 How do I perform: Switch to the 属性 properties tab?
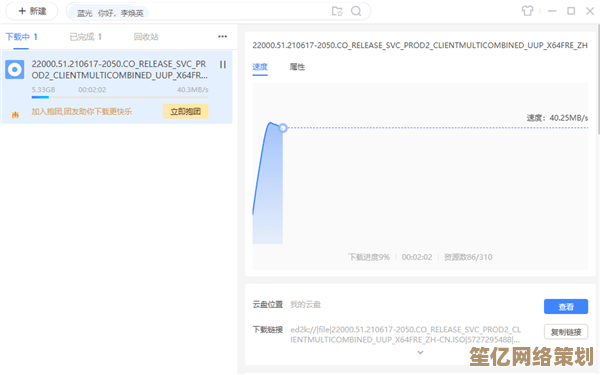(297, 67)
